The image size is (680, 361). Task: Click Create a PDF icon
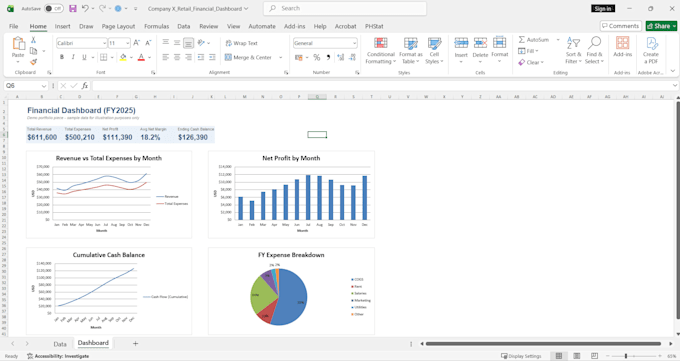tap(651, 43)
